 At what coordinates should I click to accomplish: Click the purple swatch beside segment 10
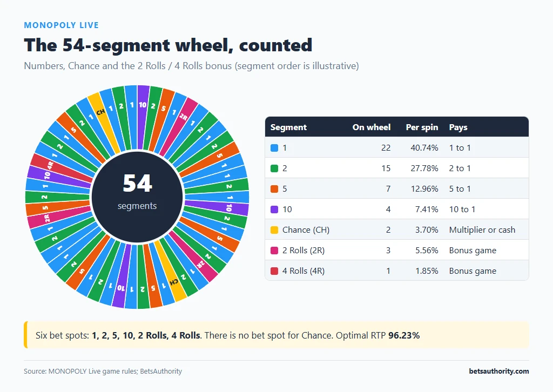(274, 209)
